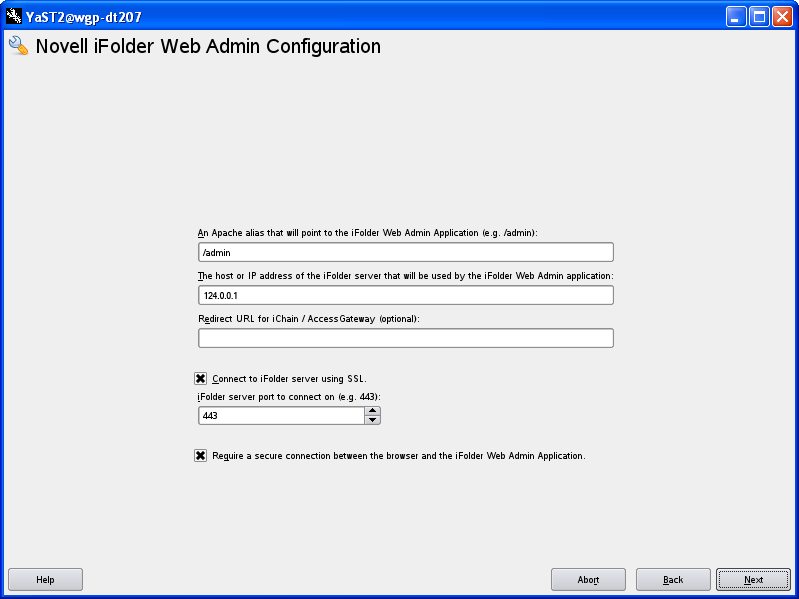The height and width of the screenshot is (599, 799).
Task: Click the YaST2 window title bar icon
Action: (x=14, y=16)
